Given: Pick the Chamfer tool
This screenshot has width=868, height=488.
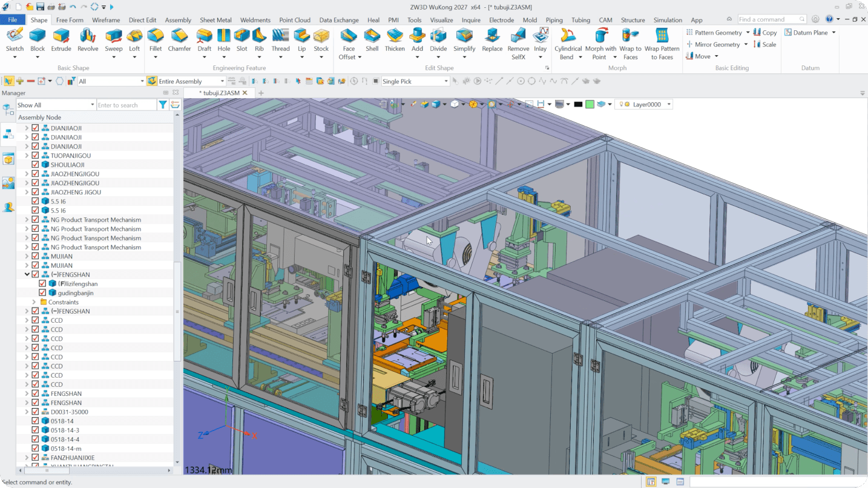Looking at the screenshot, I should 179,40.
